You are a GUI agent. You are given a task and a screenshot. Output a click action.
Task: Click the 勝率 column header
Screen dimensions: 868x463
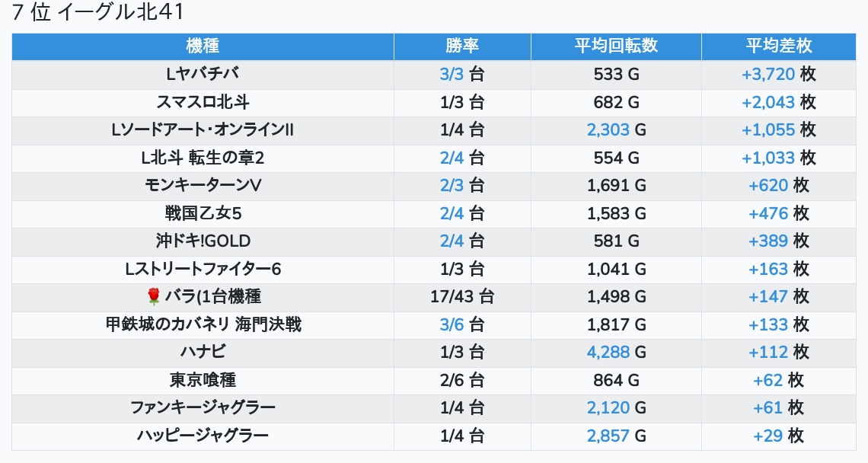click(x=462, y=46)
